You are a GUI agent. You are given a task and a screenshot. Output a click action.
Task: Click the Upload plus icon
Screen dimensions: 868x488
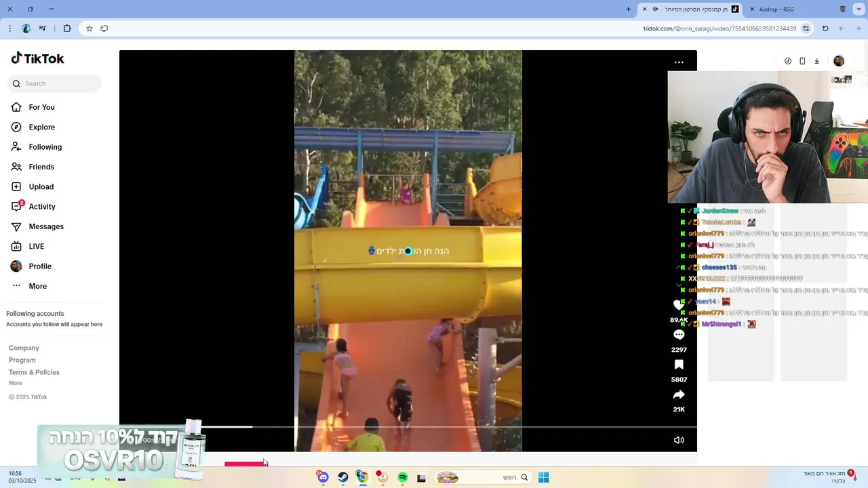pos(16,186)
